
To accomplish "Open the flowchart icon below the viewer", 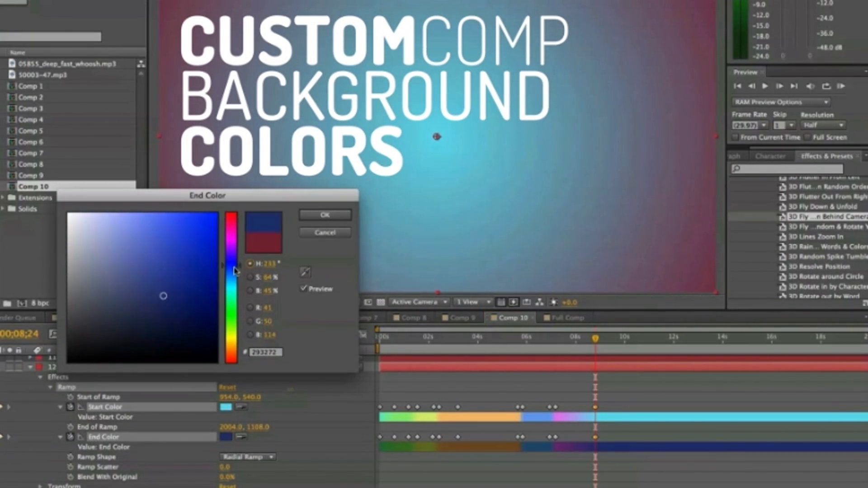I will pos(539,302).
